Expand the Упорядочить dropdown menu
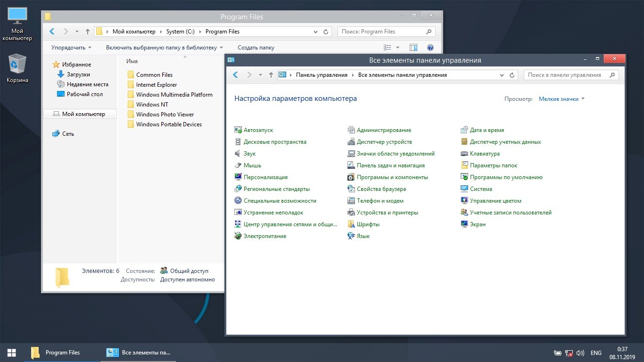644x362 pixels. (x=71, y=48)
